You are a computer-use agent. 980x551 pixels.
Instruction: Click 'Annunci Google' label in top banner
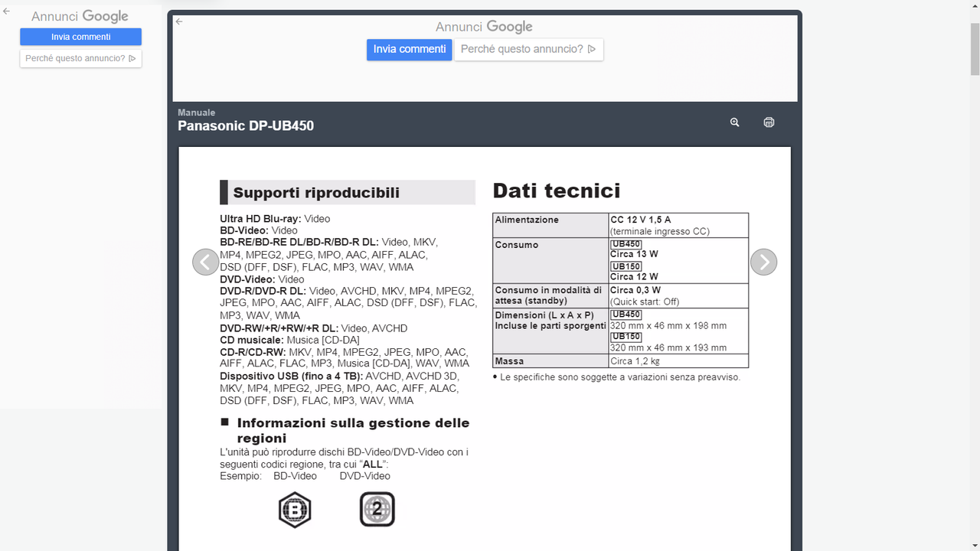point(484,27)
